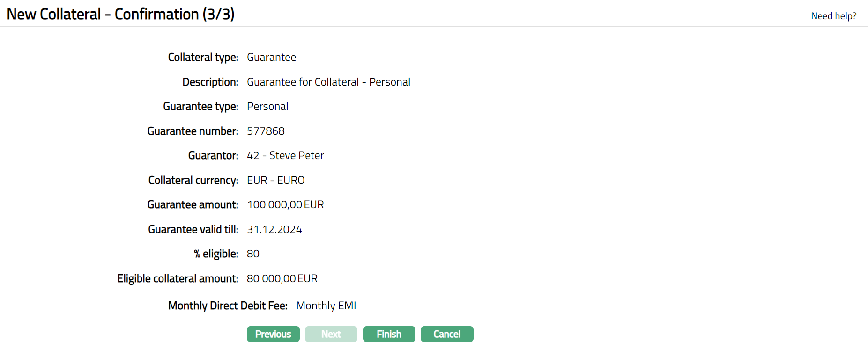868x350 pixels.
Task: Click the Monthly EMI value
Action: pyautogui.click(x=326, y=306)
